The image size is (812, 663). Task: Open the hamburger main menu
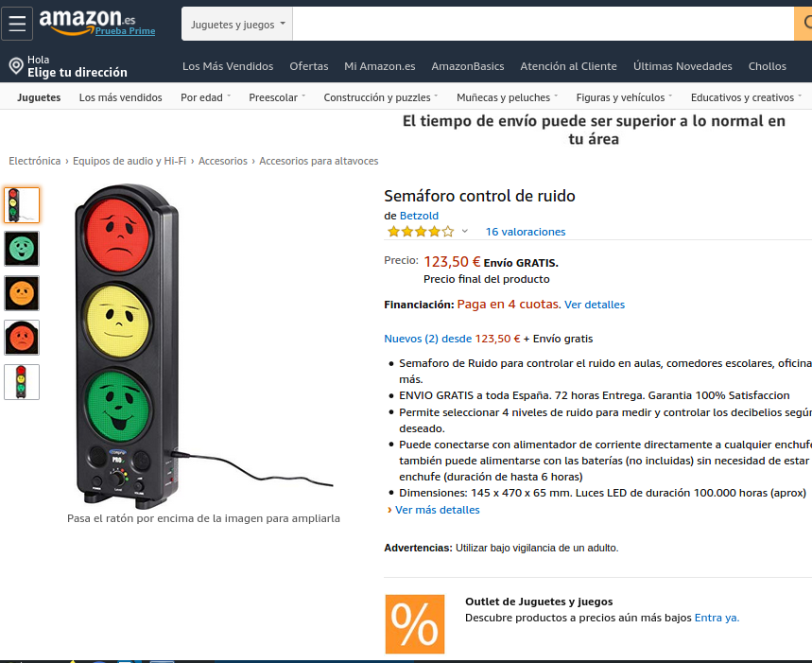pos(17,24)
